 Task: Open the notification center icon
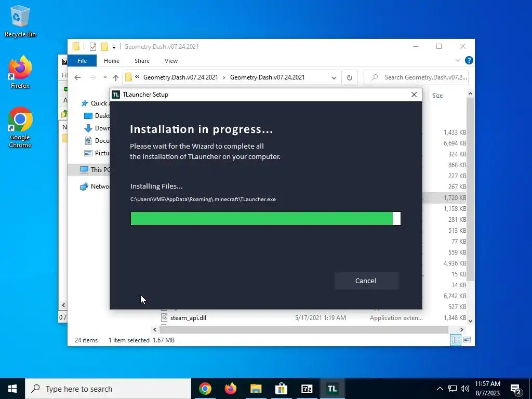(x=516, y=389)
